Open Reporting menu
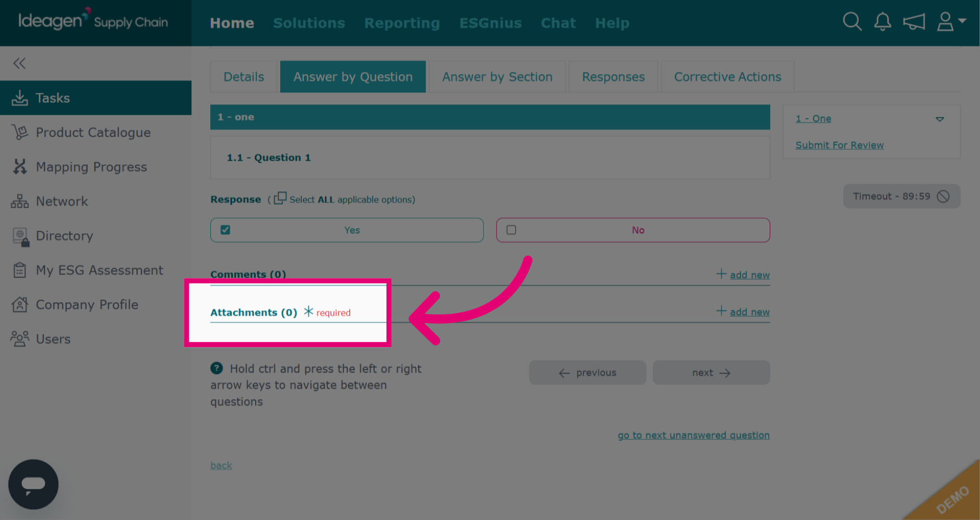This screenshot has height=520, width=980. 402,23
